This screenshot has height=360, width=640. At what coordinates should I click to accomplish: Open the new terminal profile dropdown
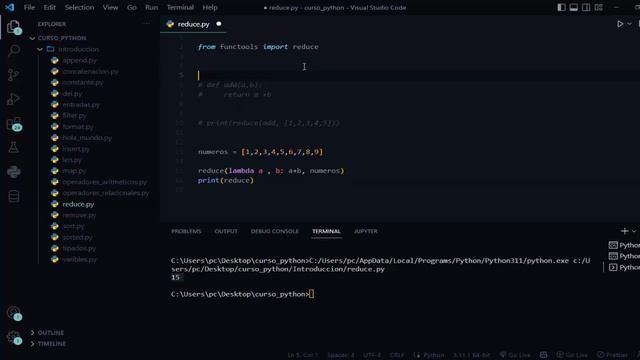point(634,231)
